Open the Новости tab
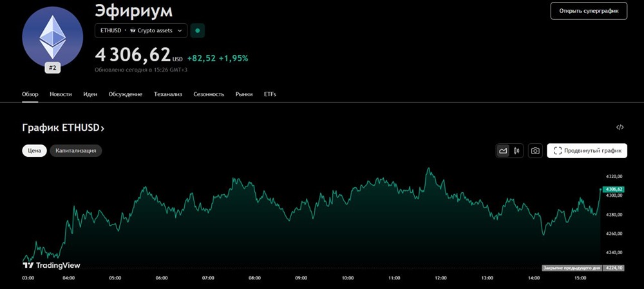 (61, 94)
